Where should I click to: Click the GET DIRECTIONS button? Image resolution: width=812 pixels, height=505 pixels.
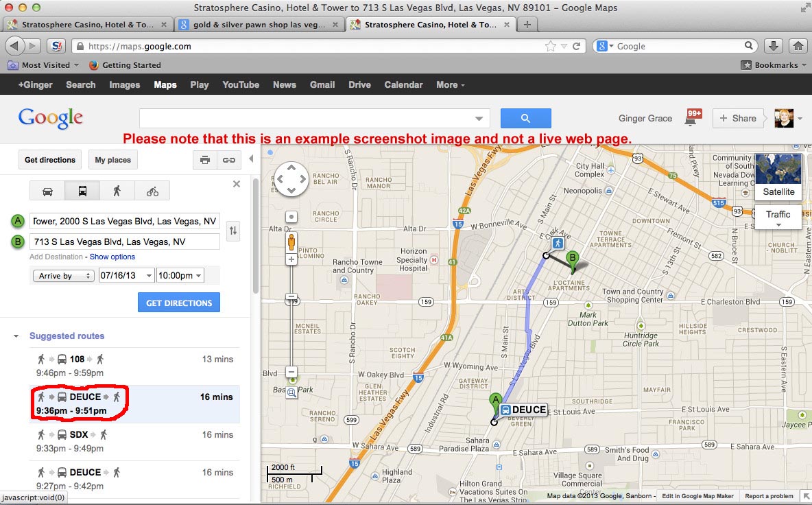coord(178,303)
